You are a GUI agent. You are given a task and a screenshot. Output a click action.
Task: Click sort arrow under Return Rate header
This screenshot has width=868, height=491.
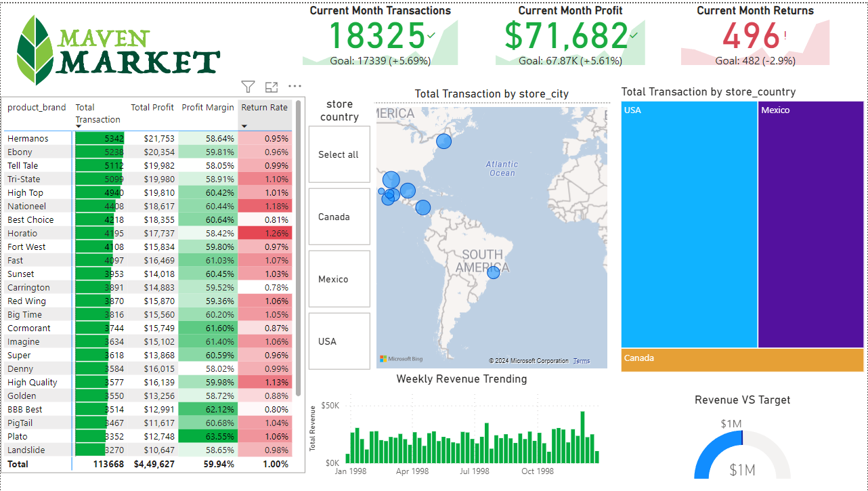pos(244,126)
